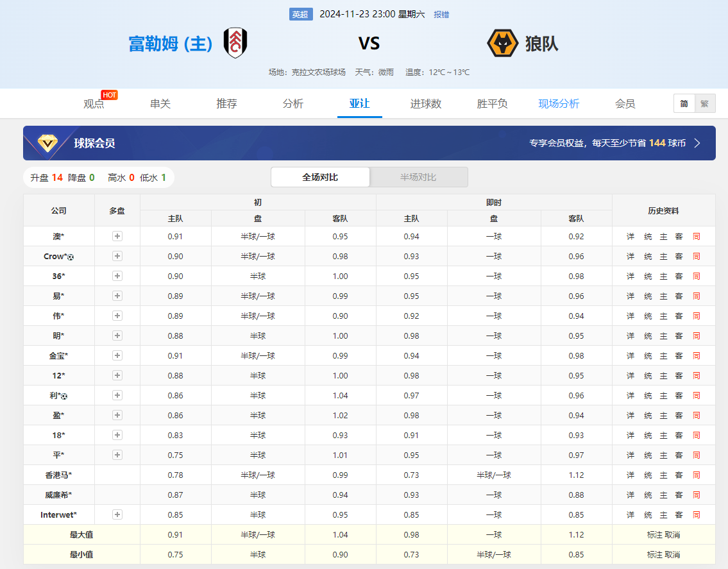This screenshot has width=728, height=569.
Task: Click the 主 home icon for 香港马* row
Action: coord(664,475)
